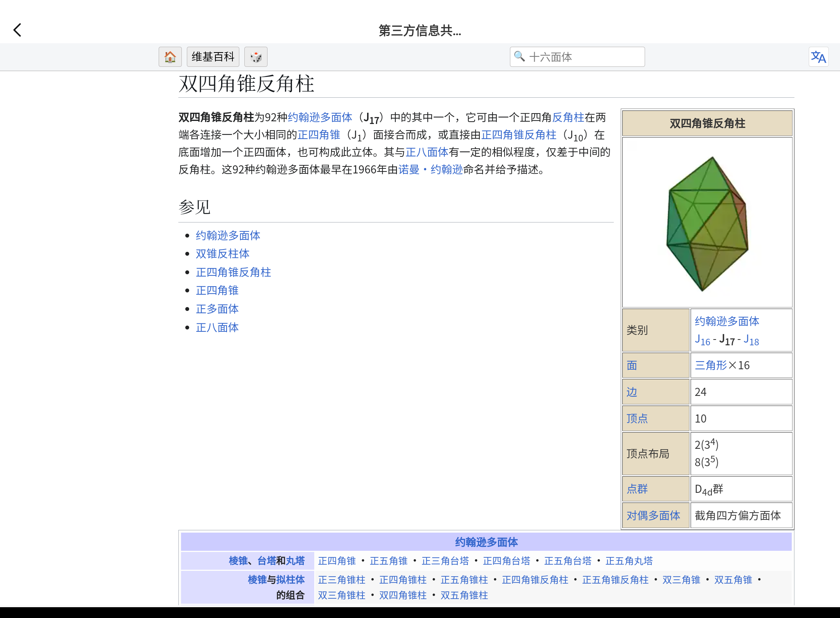Click 双锥反柱体 in the 参见 list
840x618 pixels.
click(x=222, y=254)
